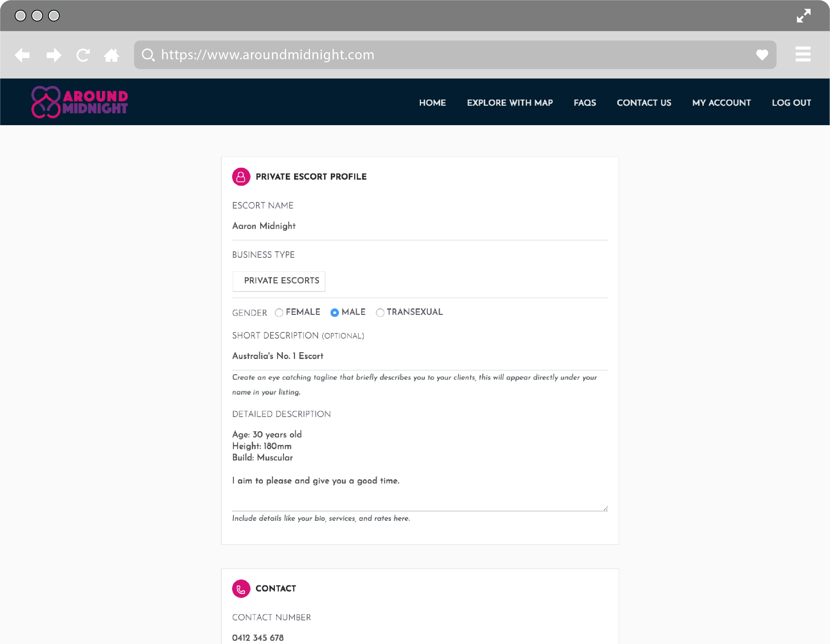Click the FAQs navigation menu item

tap(585, 103)
